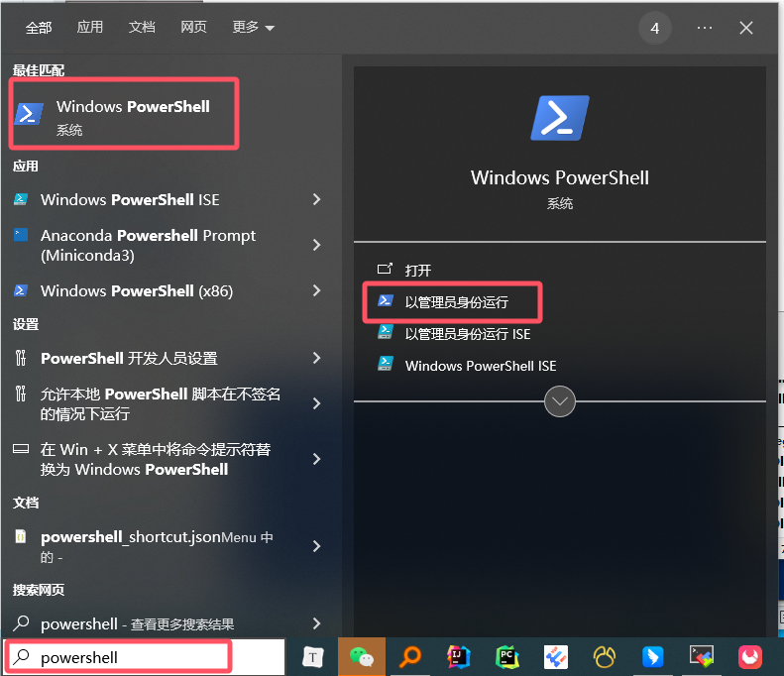Click icon beside 以管理员身份运行 ISE
Screen dimensions: 784x676
385,332
